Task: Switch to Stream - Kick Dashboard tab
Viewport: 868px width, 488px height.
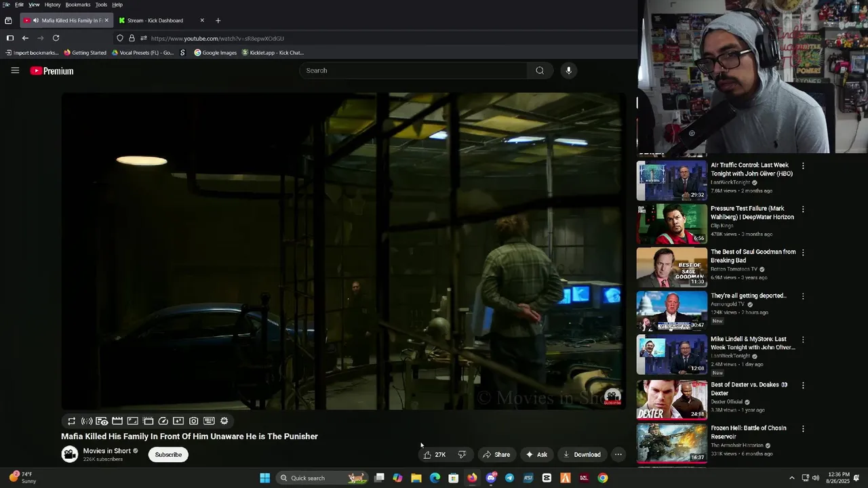Action: click(161, 20)
